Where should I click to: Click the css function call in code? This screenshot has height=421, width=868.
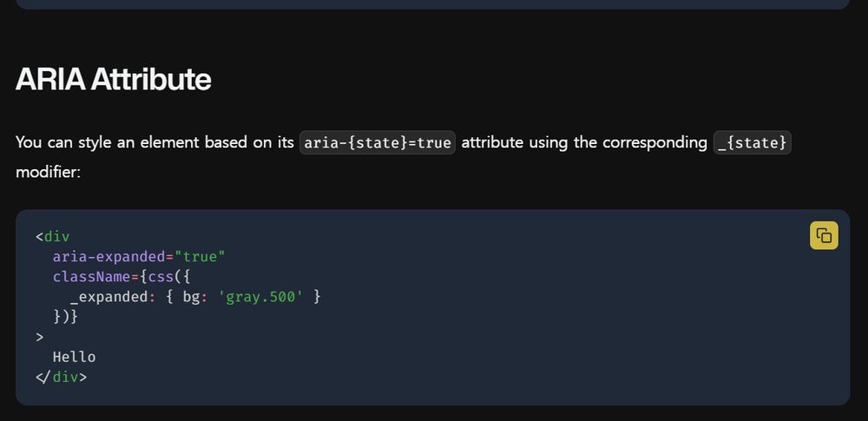pyautogui.click(x=161, y=276)
